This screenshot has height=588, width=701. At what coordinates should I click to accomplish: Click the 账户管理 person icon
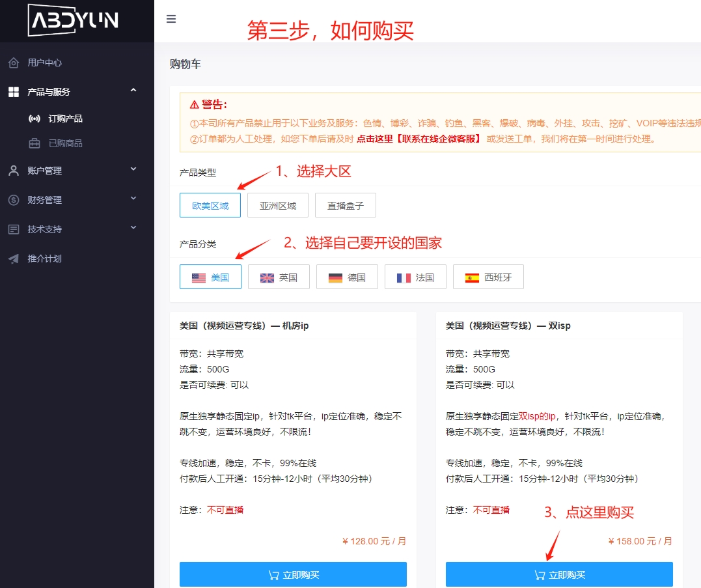pos(14,171)
